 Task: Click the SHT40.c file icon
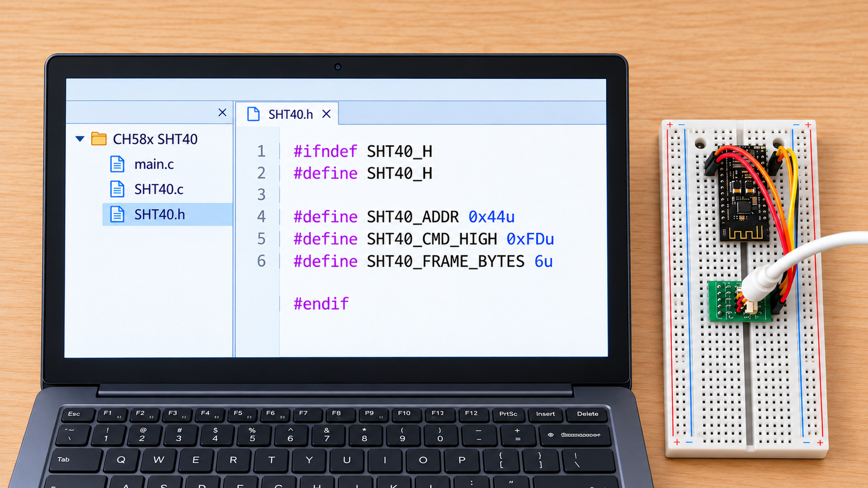tap(117, 189)
